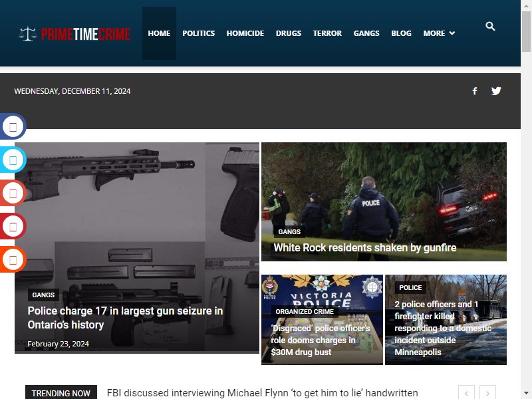The image size is (532, 399).
Task: Open the search magnifier icon
Action: [490, 26]
